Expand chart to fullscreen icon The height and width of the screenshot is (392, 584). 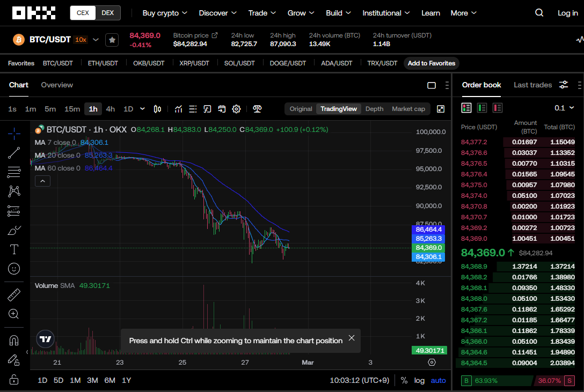click(x=441, y=109)
